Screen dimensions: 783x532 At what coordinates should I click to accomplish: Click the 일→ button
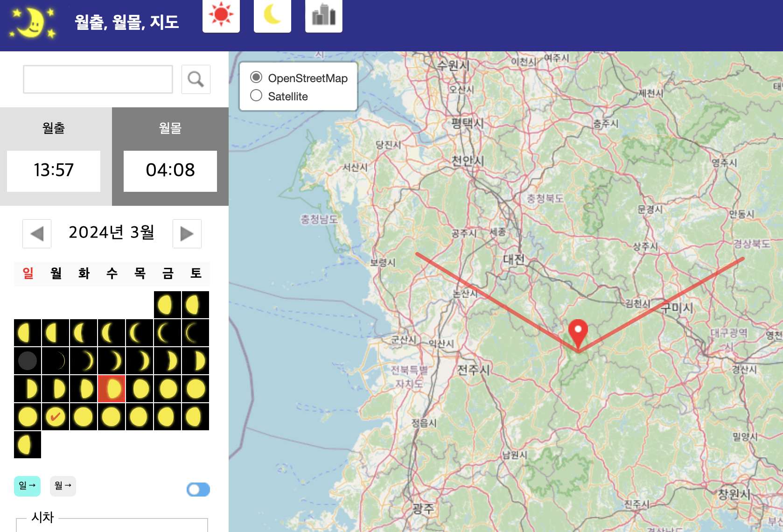[x=27, y=486]
